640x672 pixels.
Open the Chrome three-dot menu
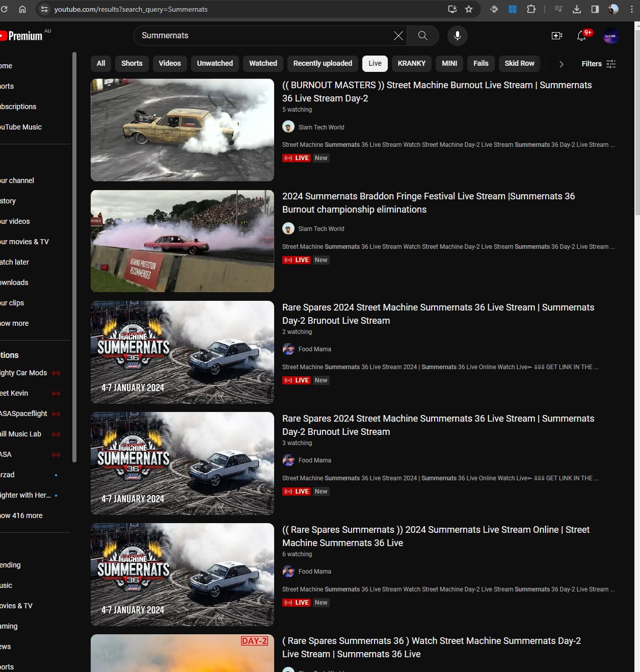632,9
